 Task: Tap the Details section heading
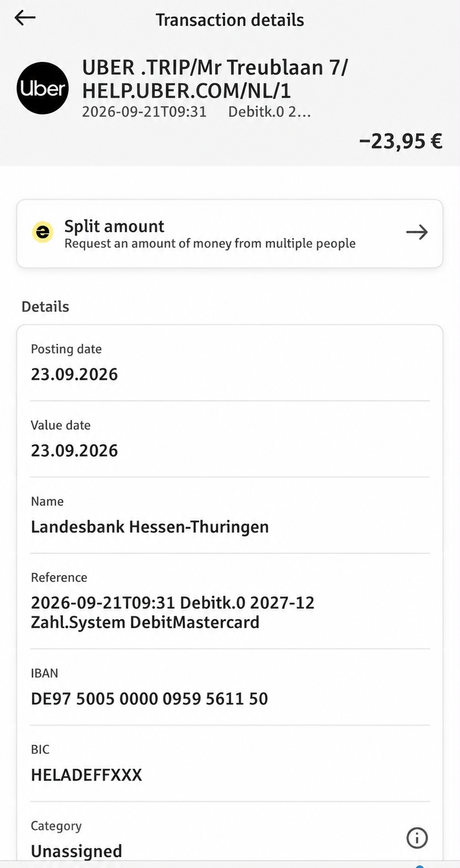(45, 307)
